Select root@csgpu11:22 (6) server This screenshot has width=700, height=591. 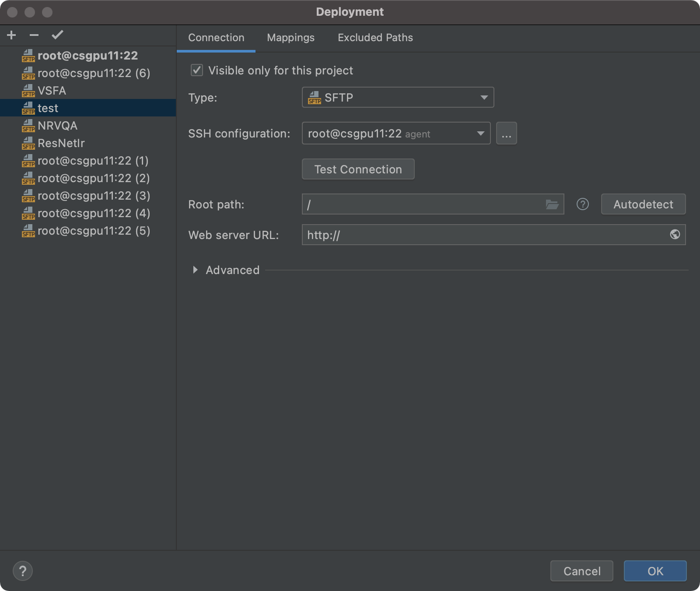[88, 73]
